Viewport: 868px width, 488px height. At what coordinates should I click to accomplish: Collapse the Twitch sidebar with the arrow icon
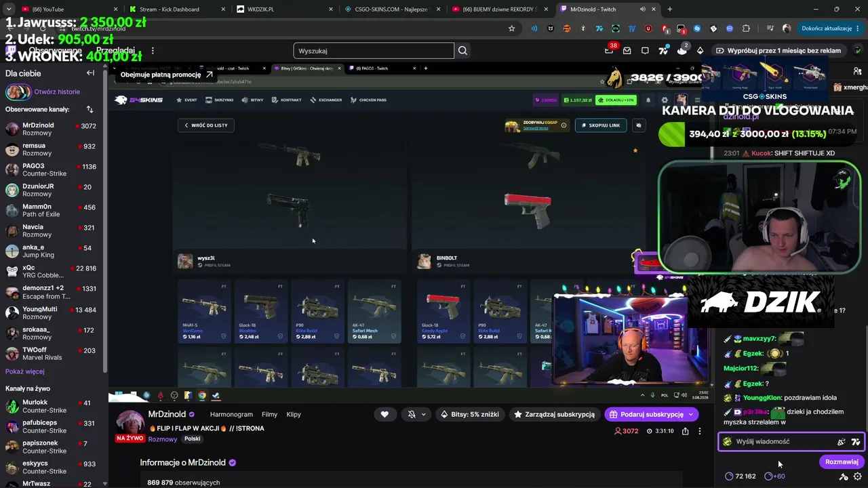[x=90, y=73]
